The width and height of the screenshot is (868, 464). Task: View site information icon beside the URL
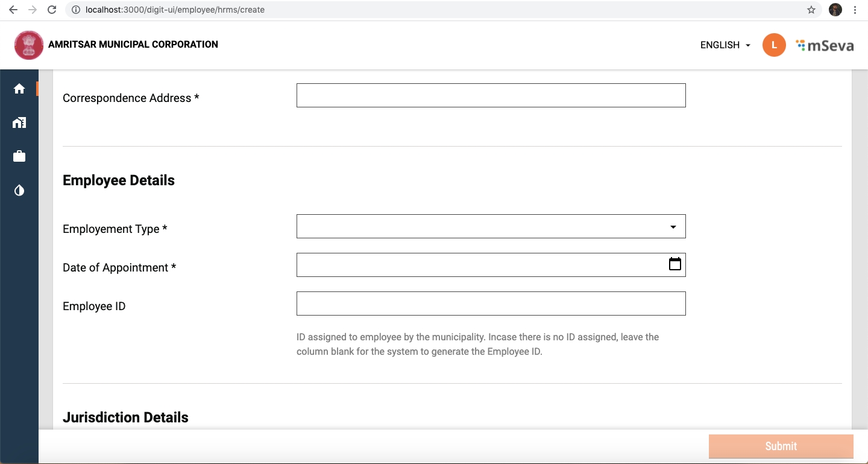(76, 10)
